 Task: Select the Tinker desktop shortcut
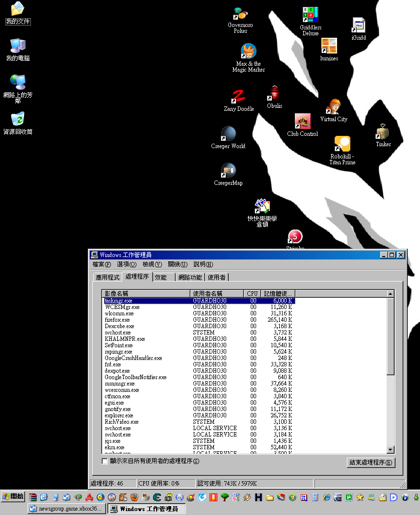point(383,132)
